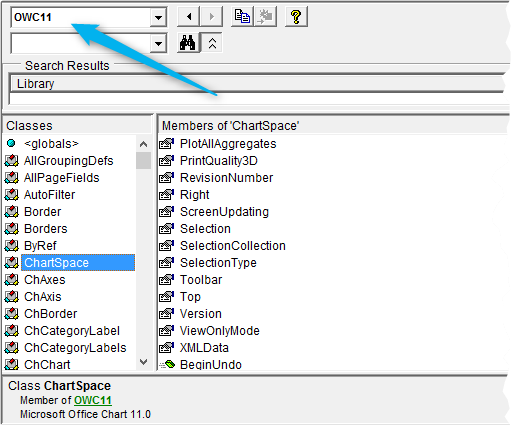Select the SelectionCollection member

pyautogui.click(x=233, y=246)
